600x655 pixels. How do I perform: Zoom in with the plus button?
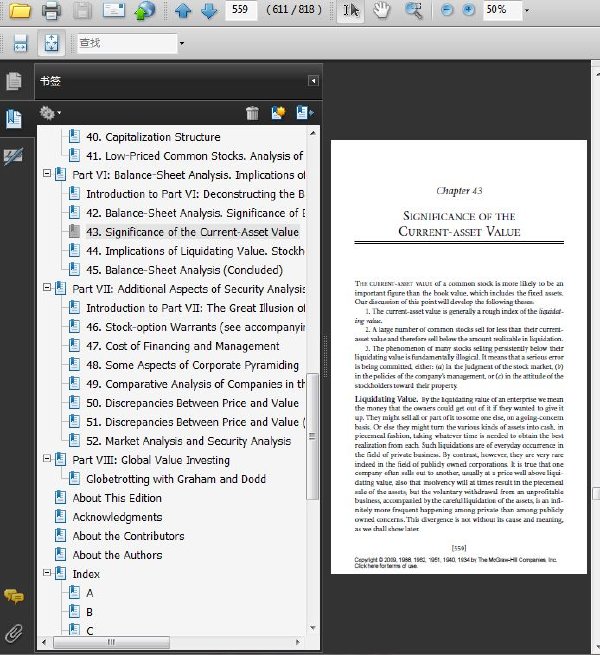click(469, 10)
